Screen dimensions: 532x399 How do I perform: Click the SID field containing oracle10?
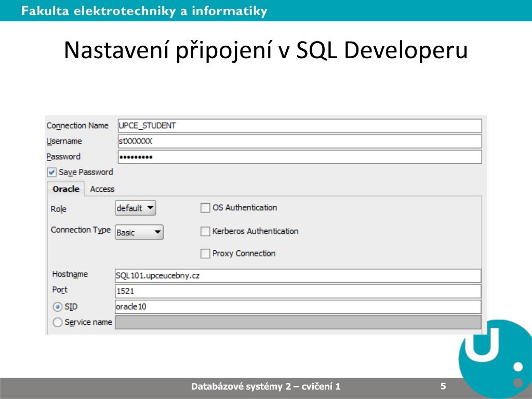(298, 307)
